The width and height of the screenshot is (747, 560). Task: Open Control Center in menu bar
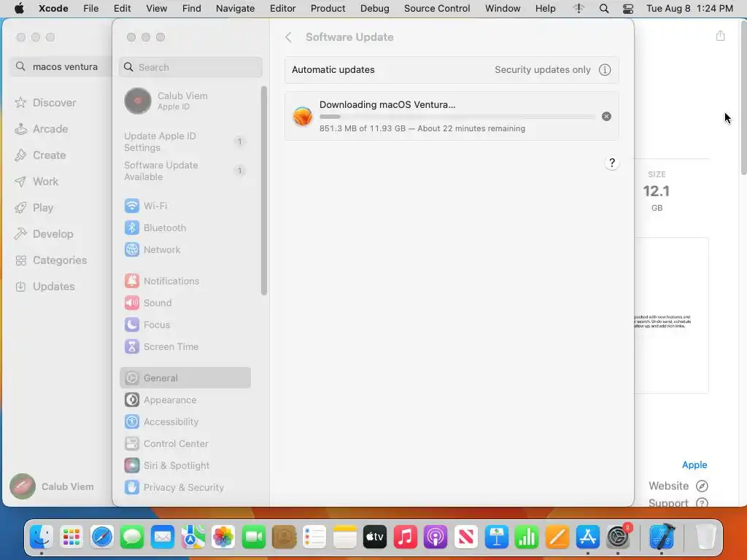point(628,8)
